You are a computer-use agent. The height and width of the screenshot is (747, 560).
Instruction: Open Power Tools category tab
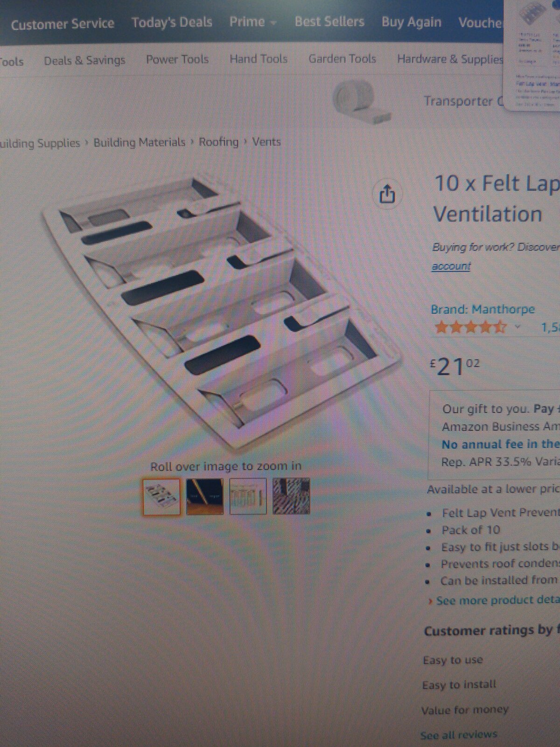click(177, 59)
